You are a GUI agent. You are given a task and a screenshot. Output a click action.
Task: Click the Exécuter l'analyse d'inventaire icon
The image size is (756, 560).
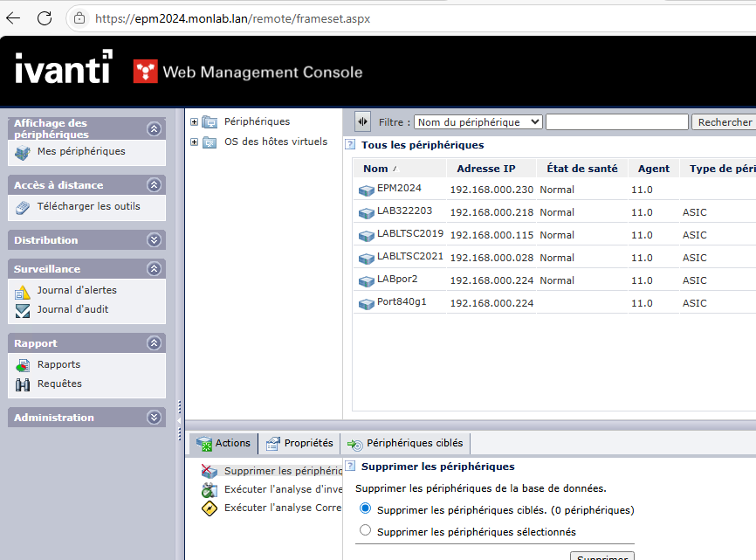pos(209,490)
